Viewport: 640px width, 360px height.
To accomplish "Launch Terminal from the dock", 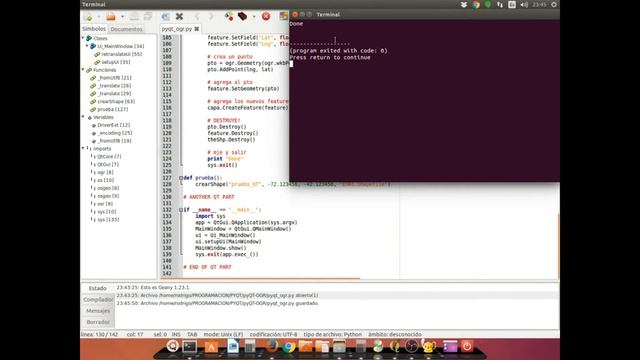I will click(189, 347).
